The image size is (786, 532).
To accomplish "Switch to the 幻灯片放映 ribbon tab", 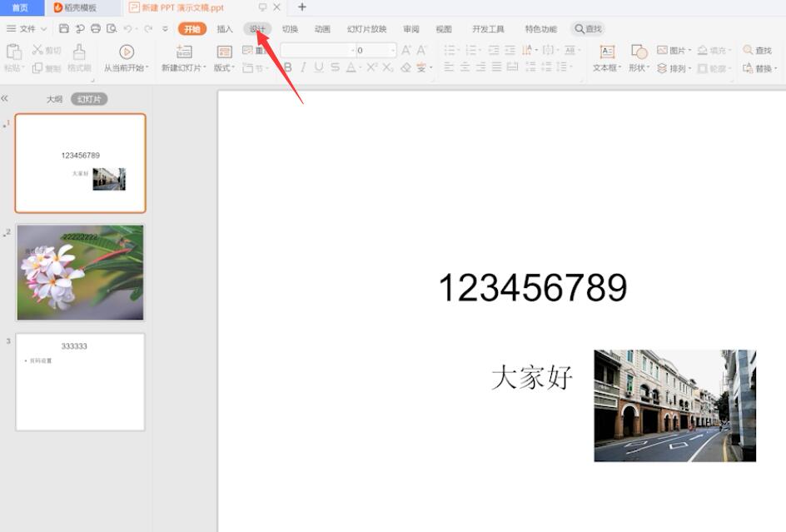I will pos(366,29).
